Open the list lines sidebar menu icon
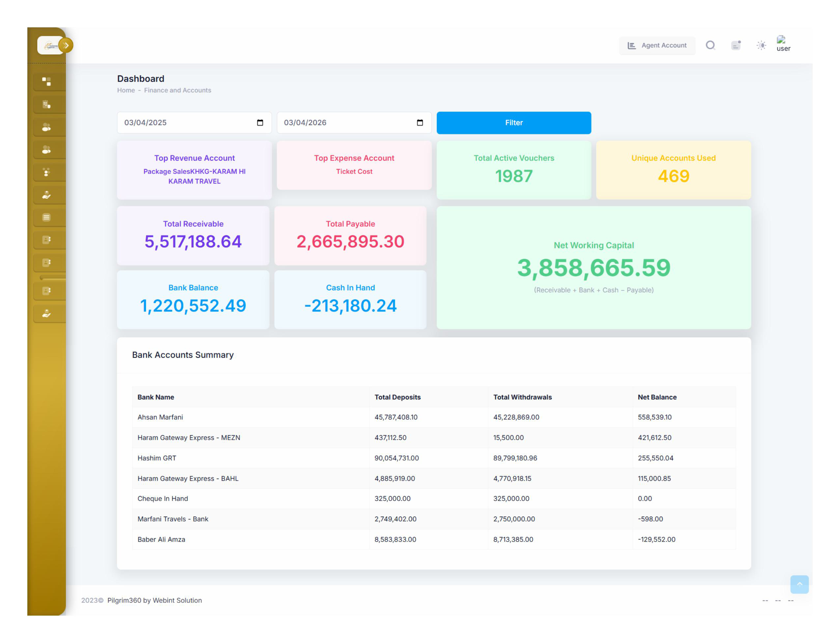Screen dimensions: 840x639 coord(46,217)
